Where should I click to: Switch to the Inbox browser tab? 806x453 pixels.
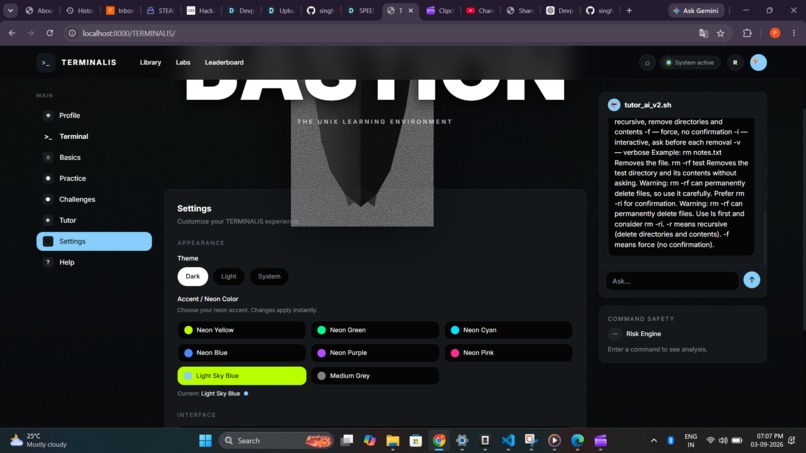pyautogui.click(x=120, y=10)
